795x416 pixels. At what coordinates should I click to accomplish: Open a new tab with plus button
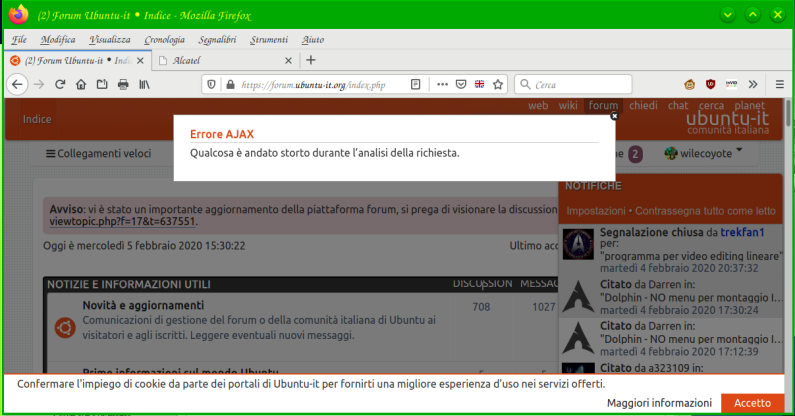(x=311, y=60)
